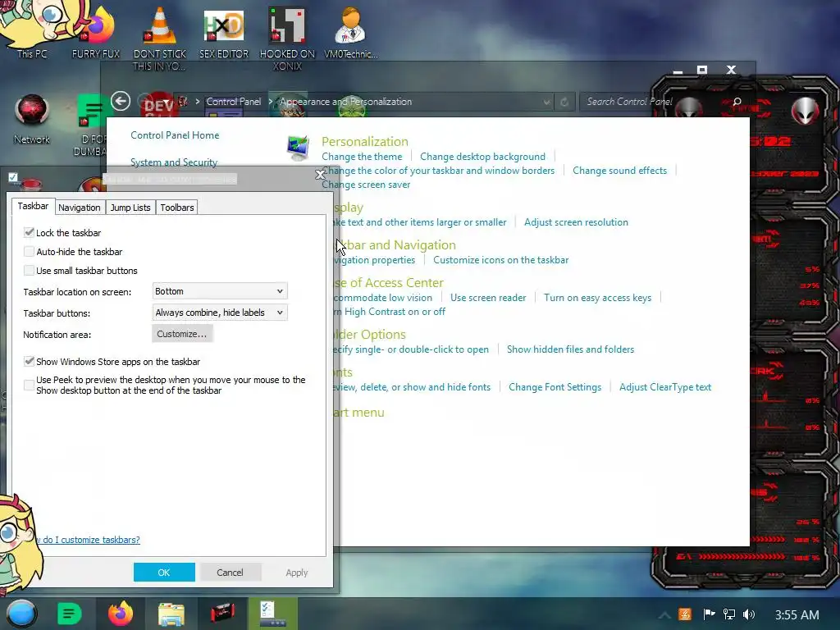Confirm dialog with OK button
This screenshot has width=840, height=630.
click(x=164, y=572)
